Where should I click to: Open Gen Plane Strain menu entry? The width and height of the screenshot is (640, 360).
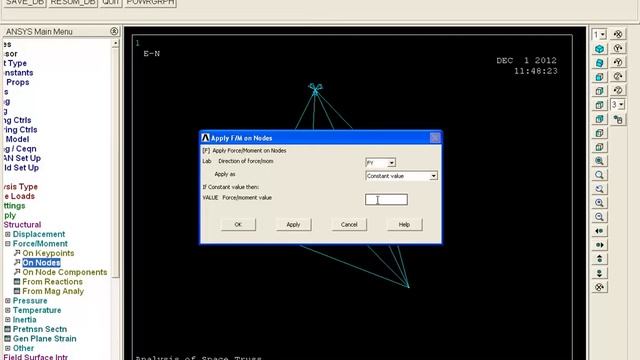click(44, 338)
